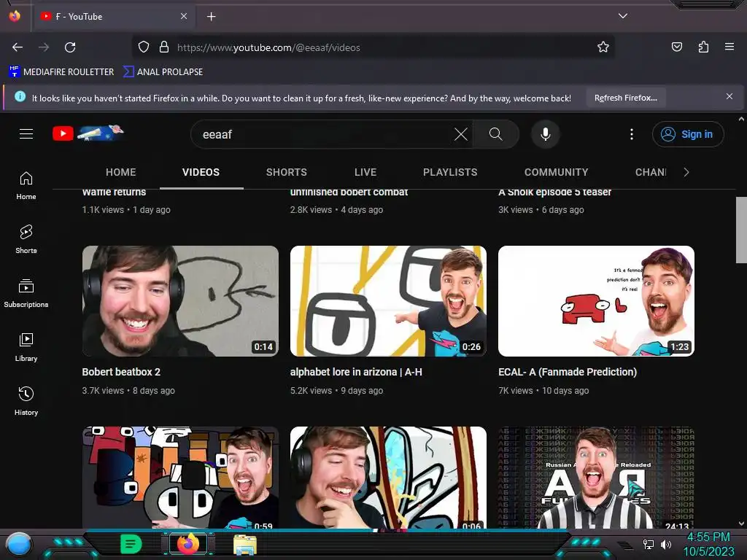This screenshot has height=560, width=747.
Task: Click the YouTube search magnifier button
Action: click(x=496, y=134)
